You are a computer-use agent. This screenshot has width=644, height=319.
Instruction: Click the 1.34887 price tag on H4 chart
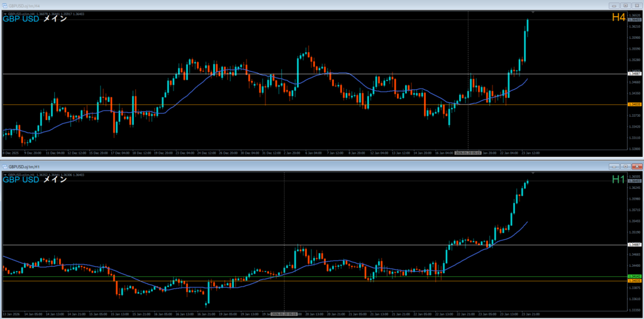(634, 74)
